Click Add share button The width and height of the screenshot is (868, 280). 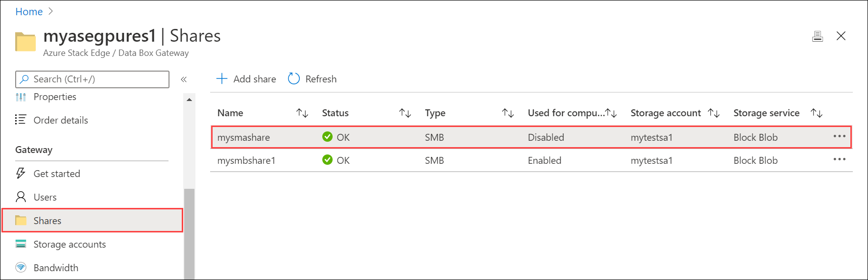click(x=246, y=79)
